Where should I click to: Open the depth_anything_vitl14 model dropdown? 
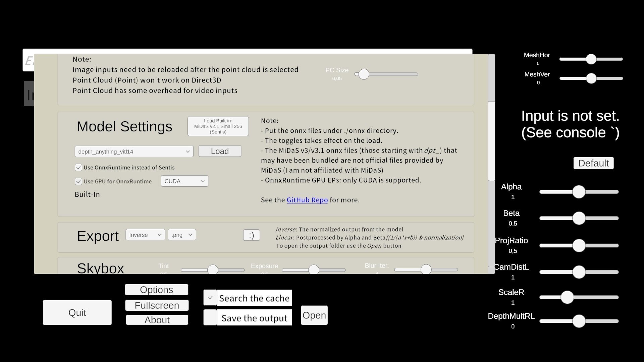coord(134,152)
